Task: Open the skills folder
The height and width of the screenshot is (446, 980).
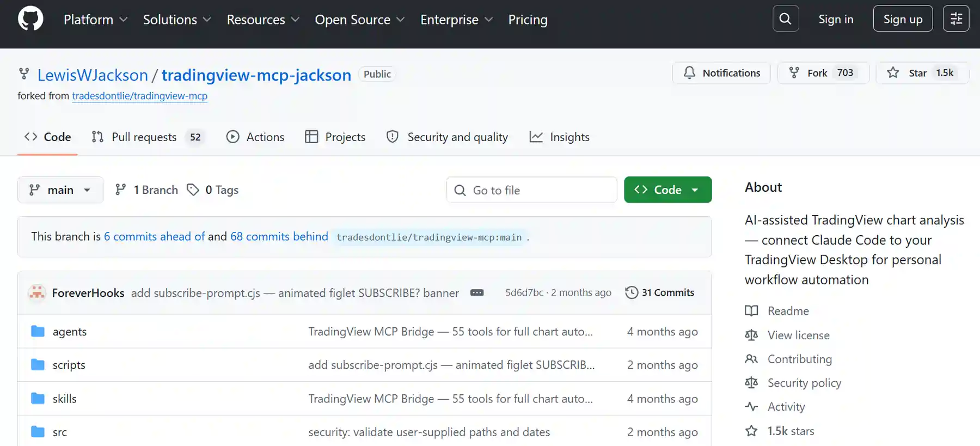Action: point(65,398)
